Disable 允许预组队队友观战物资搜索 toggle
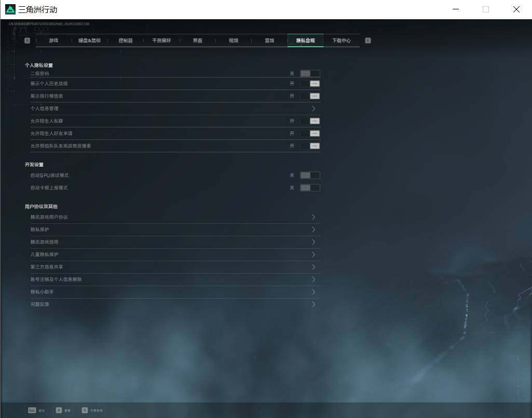This screenshot has height=418, width=532. click(310, 146)
